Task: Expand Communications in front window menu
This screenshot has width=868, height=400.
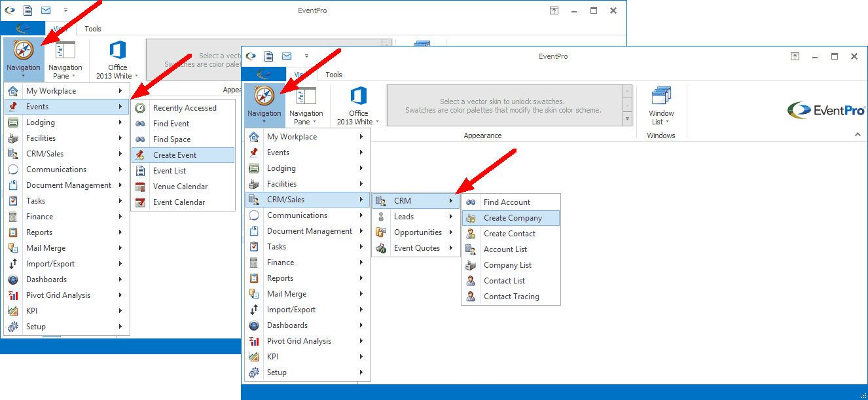Action: pos(307,215)
